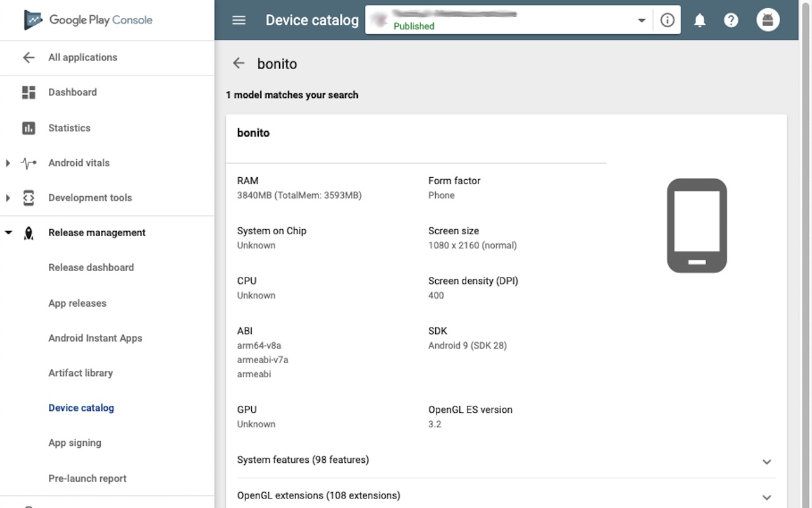812x508 pixels.
Task: Open App releases in sidebar
Action: [x=77, y=303]
